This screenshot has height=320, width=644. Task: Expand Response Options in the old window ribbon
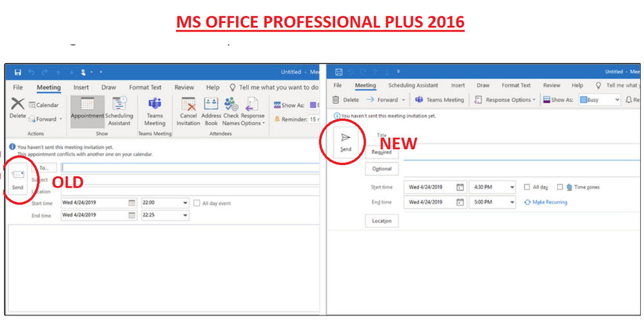coord(253,112)
